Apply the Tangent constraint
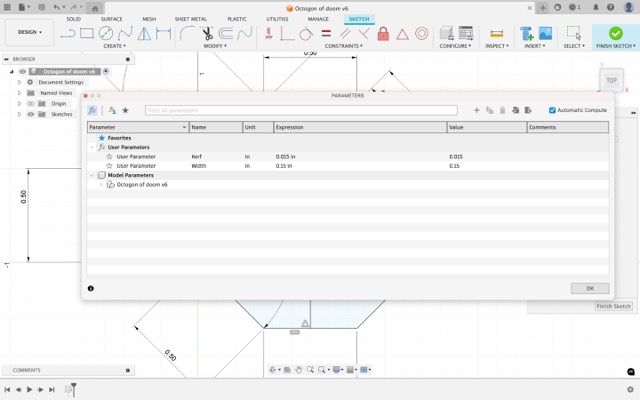 tap(306, 33)
